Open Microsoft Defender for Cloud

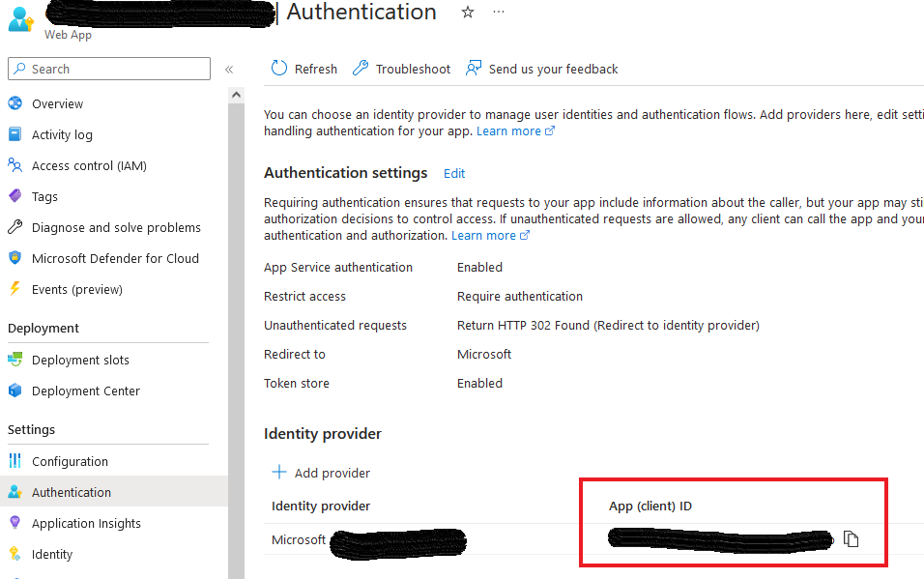point(116,258)
